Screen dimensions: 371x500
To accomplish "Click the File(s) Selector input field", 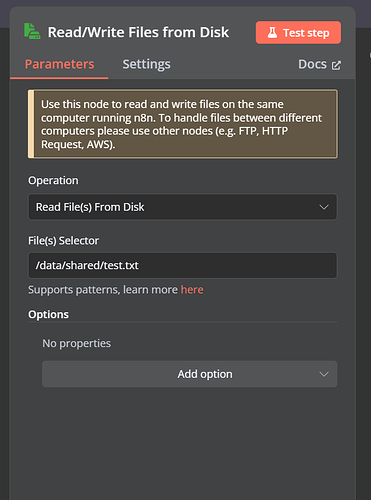I will pyautogui.click(x=182, y=265).
